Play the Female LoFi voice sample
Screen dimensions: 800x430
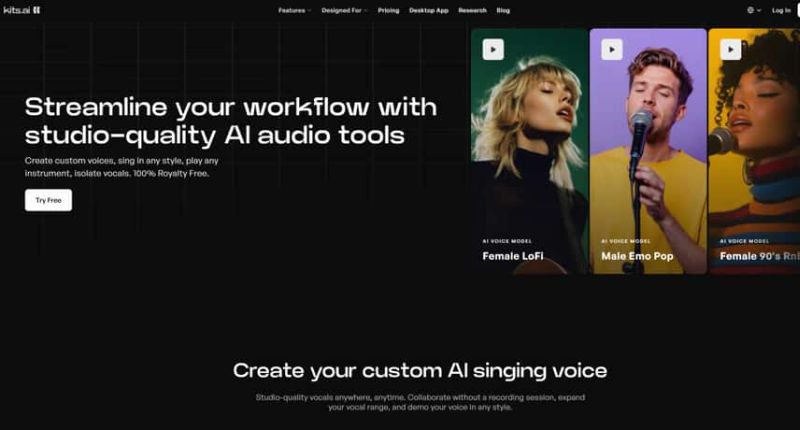click(493, 49)
